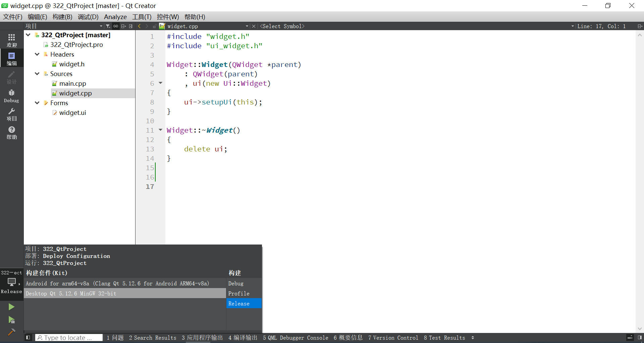644x343 pixels.
Task: Switch to Debug mode in sidebar
Action: pyautogui.click(x=12, y=96)
